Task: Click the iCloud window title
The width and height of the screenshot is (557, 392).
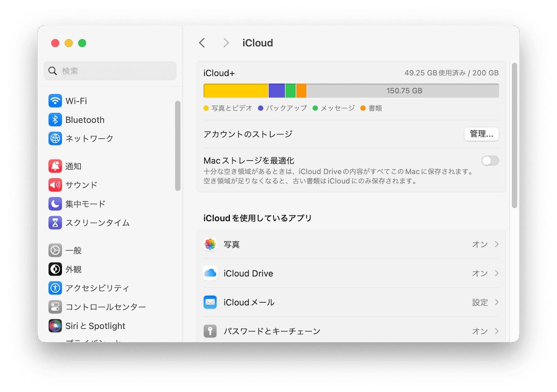Action: click(x=258, y=43)
